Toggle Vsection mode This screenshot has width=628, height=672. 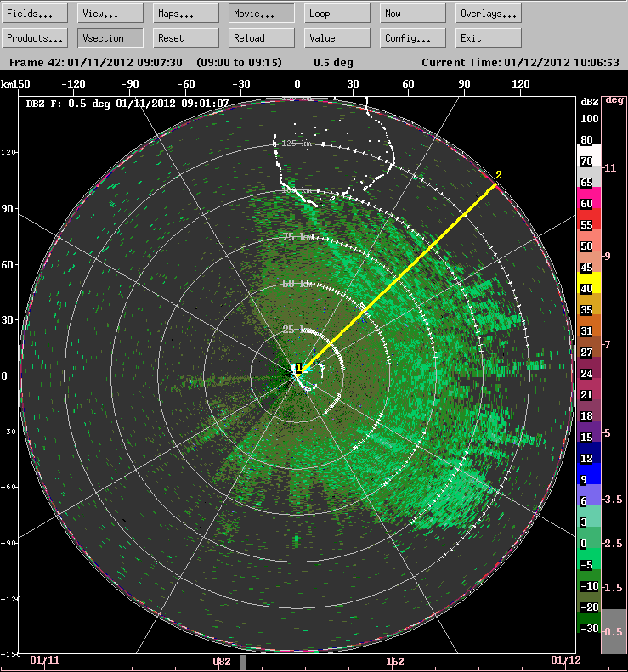click(x=110, y=37)
